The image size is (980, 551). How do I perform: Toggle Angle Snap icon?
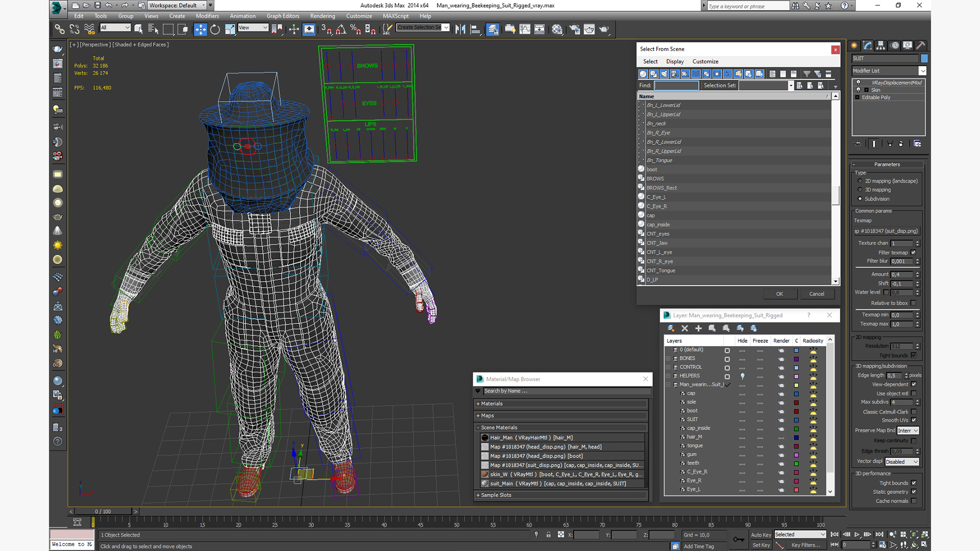(x=340, y=30)
